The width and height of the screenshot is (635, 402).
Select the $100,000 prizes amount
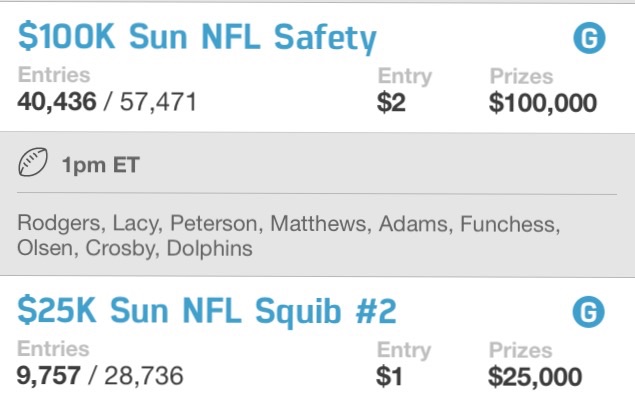543,103
